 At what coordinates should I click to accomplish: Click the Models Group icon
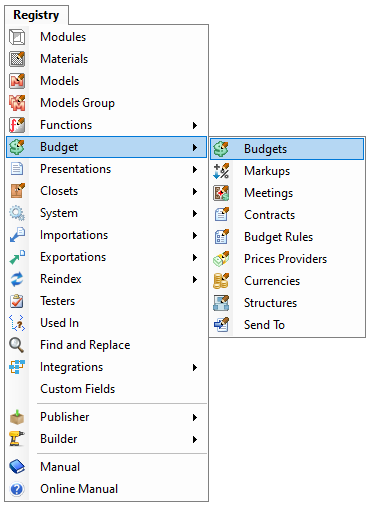click(17, 103)
